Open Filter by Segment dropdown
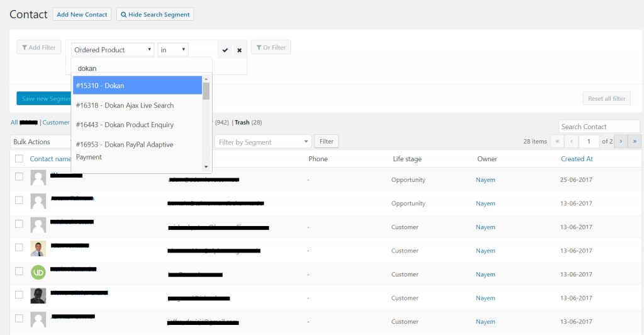 tap(263, 142)
